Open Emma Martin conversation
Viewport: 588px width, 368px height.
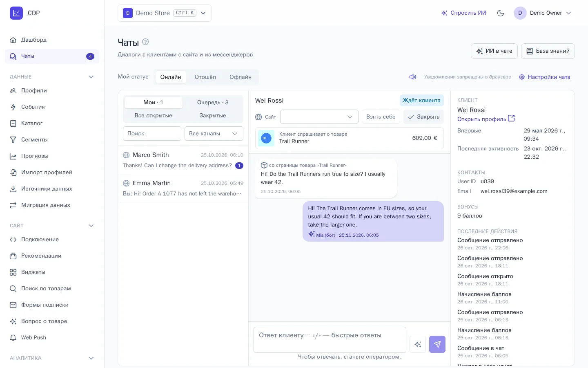pos(183,188)
